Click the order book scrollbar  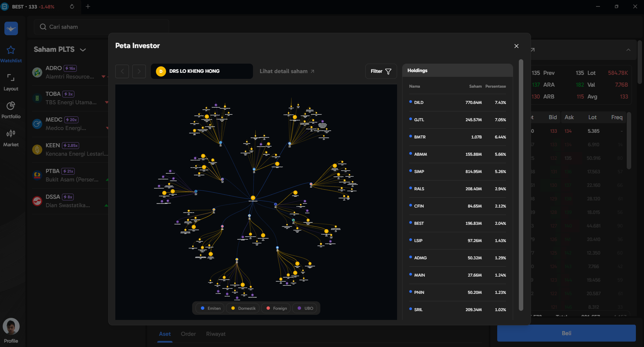(x=629, y=140)
